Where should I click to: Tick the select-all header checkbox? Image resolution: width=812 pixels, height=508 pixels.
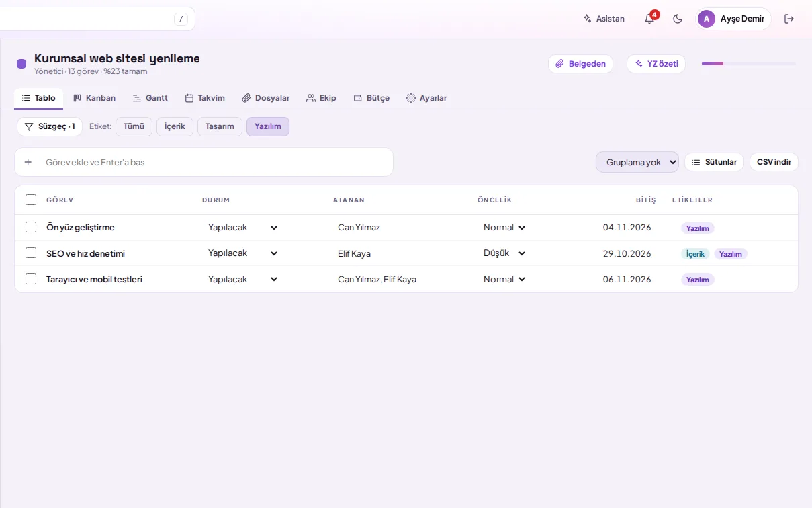31,200
